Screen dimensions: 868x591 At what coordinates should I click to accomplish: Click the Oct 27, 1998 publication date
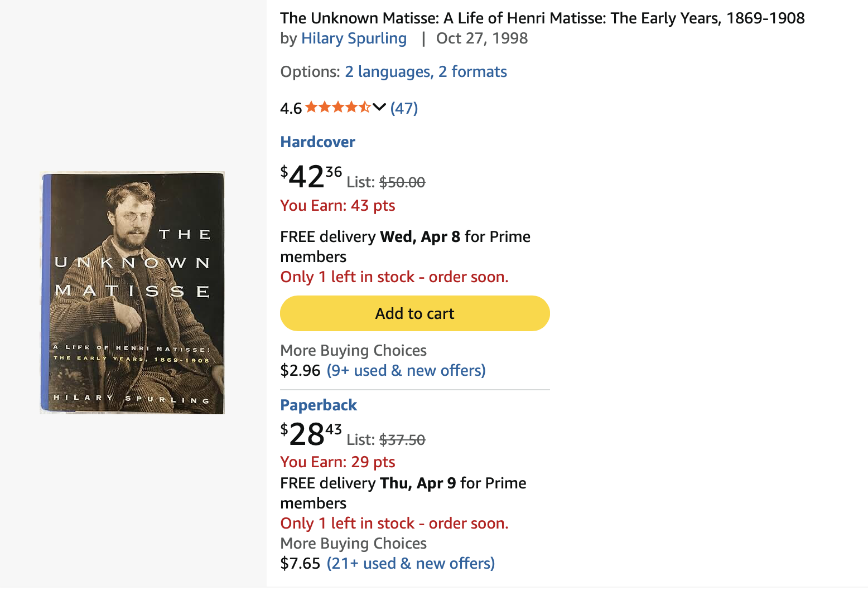pyautogui.click(x=482, y=38)
